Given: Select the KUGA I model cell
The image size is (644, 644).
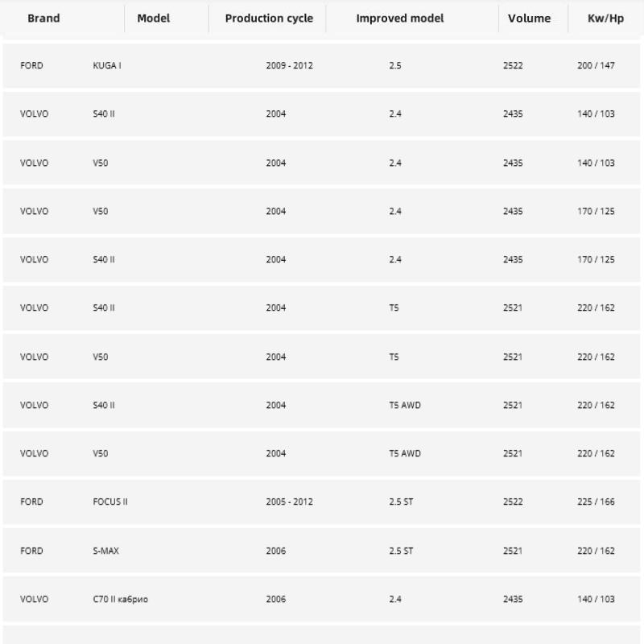Looking at the screenshot, I should point(107,66).
